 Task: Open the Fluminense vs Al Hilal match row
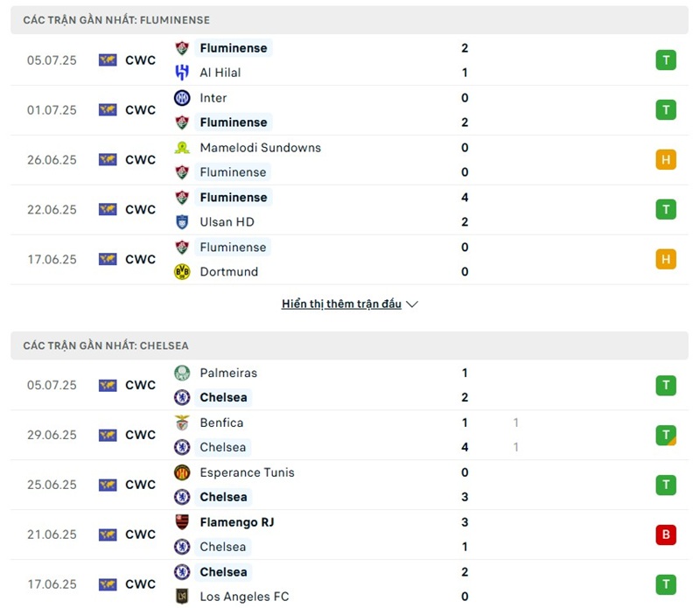click(x=350, y=60)
